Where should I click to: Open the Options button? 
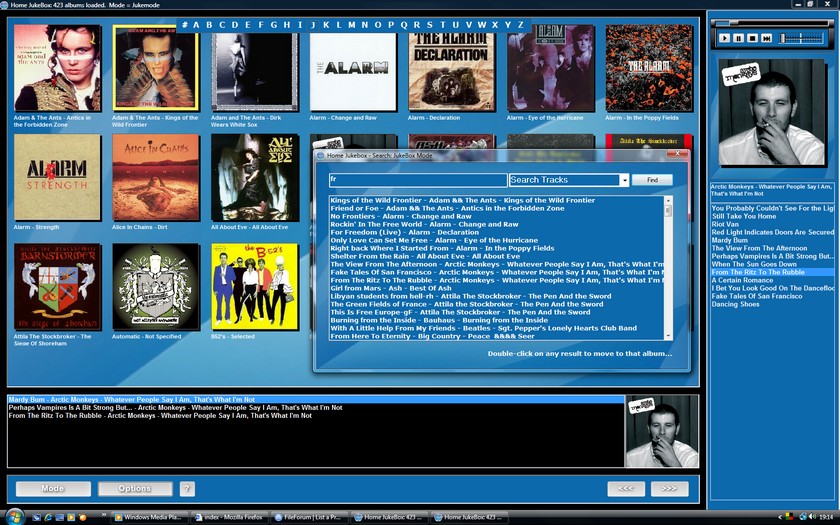click(135, 489)
